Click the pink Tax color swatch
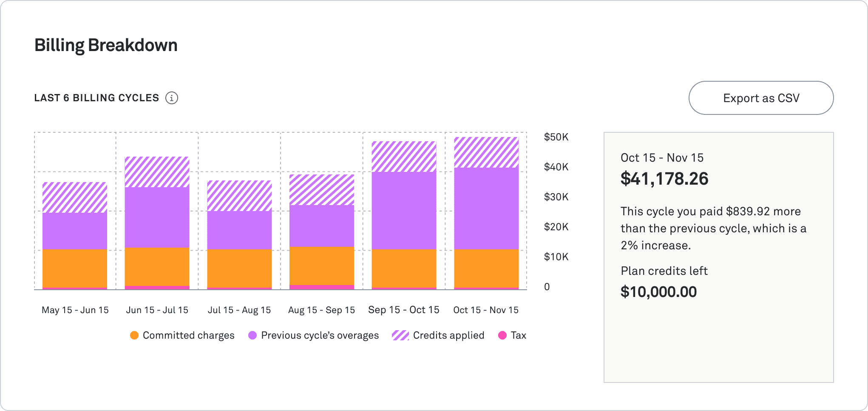 pyautogui.click(x=503, y=335)
